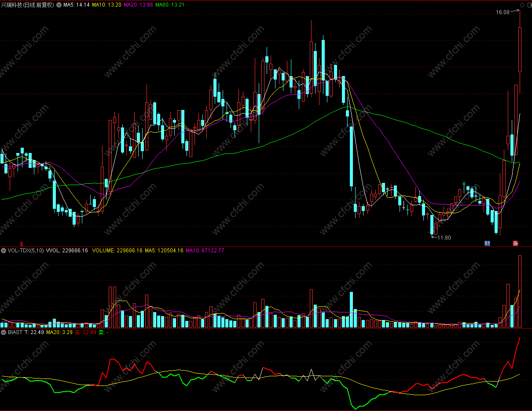
Task: Click the red 'S' marker below the chart
Action: (x=21, y=243)
